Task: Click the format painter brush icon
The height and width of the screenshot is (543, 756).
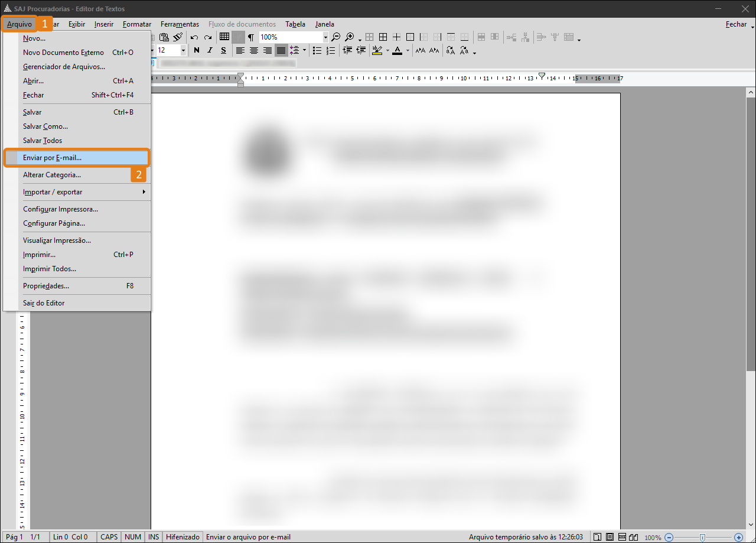Action: (x=178, y=37)
